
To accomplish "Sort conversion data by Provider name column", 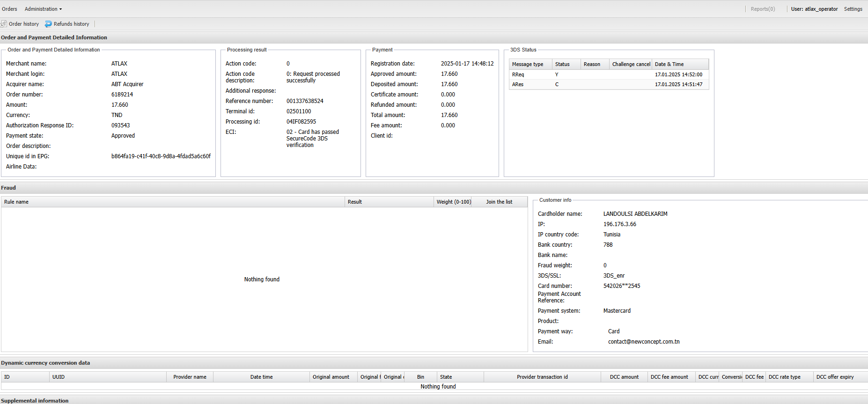I will tap(190, 377).
